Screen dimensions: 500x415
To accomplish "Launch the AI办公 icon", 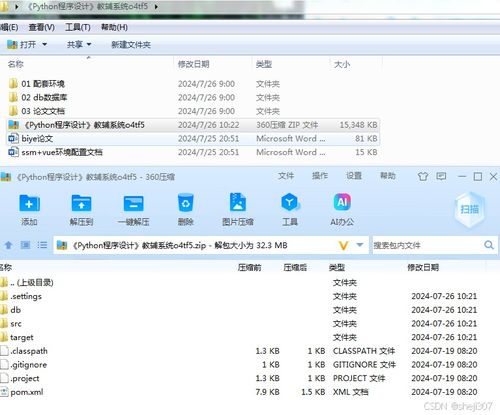I will pyautogui.click(x=342, y=202).
